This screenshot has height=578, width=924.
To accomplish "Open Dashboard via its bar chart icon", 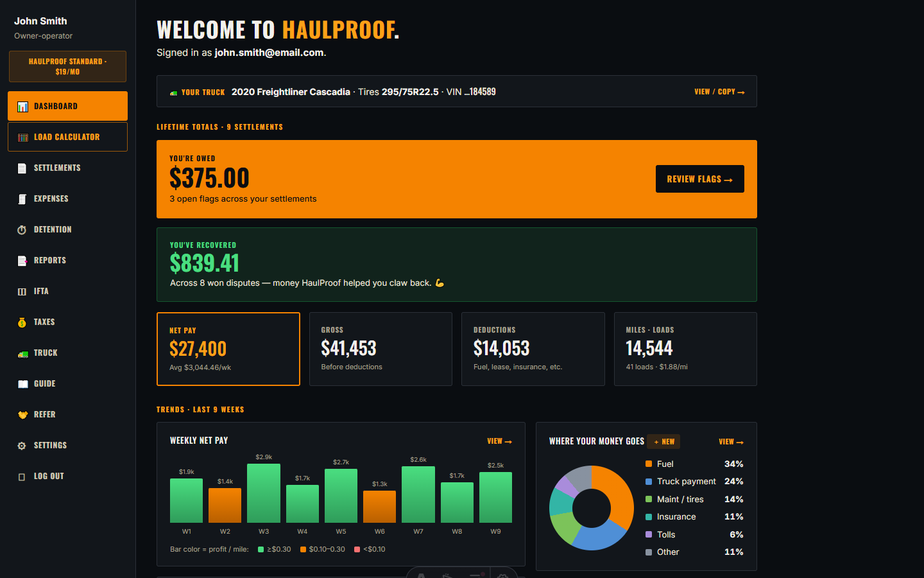I will tap(22, 107).
